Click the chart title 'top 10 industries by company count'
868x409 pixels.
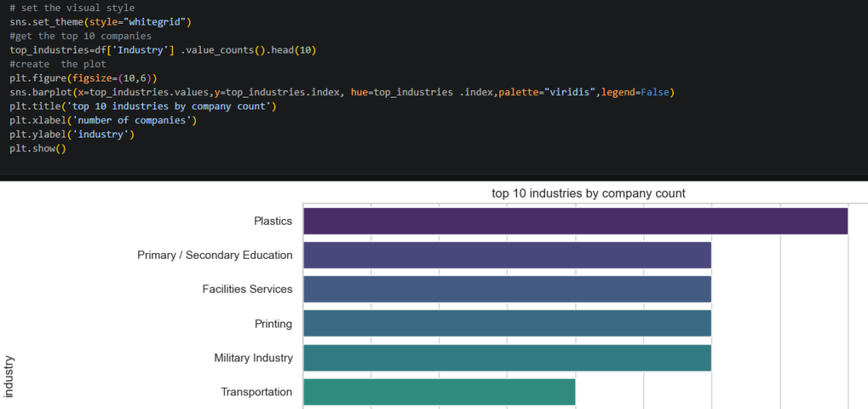click(588, 193)
